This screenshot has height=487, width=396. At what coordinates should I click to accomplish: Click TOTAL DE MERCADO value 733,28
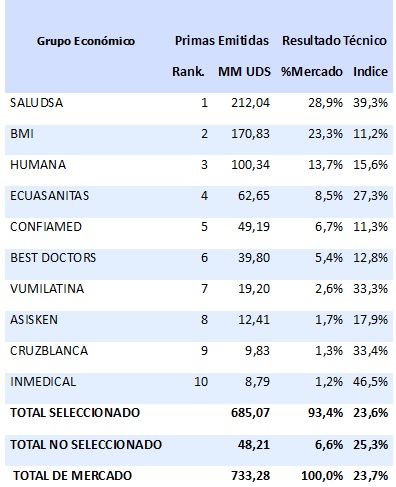pyautogui.click(x=250, y=476)
